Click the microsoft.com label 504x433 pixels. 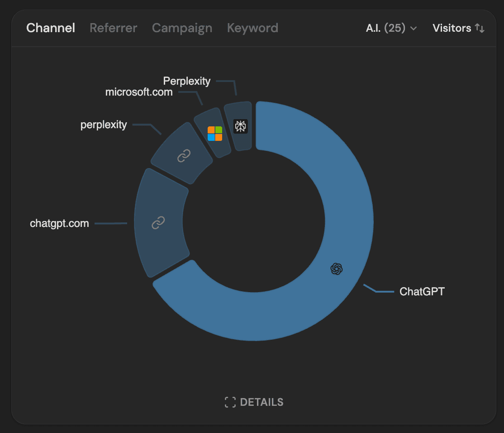click(139, 91)
